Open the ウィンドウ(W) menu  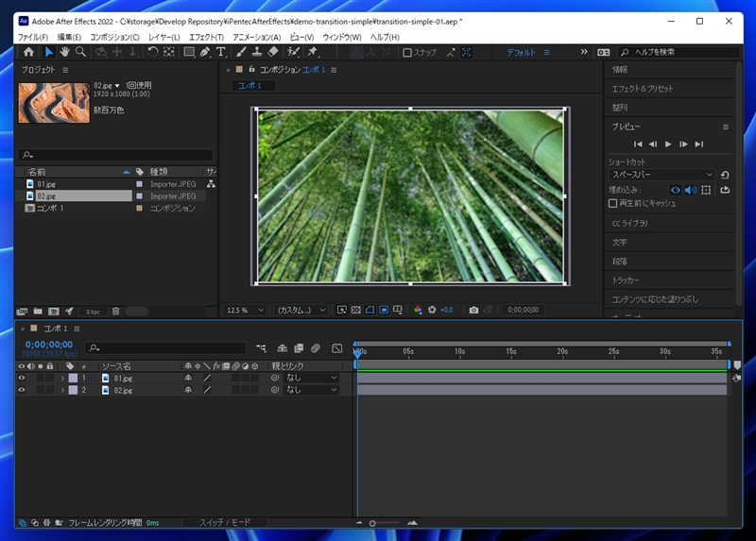[342, 37]
